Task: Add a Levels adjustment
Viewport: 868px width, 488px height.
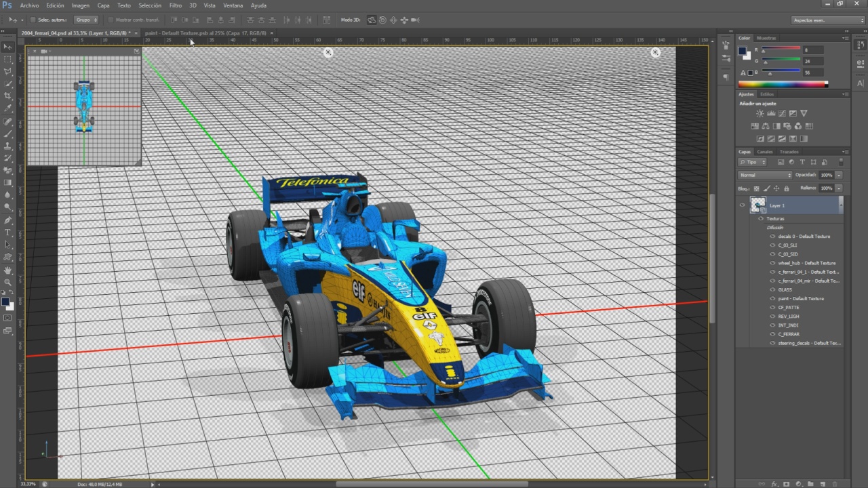Action: click(x=771, y=113)
